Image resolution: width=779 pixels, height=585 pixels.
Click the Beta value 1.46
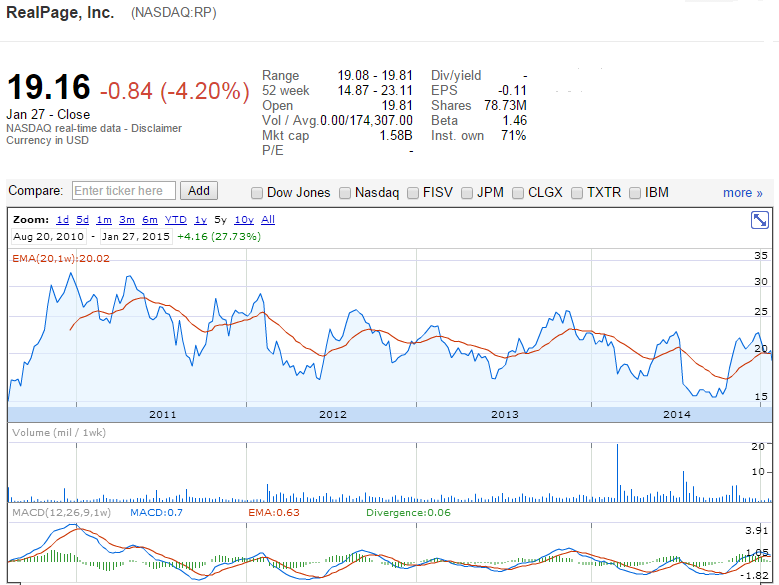tap(514, 120)
